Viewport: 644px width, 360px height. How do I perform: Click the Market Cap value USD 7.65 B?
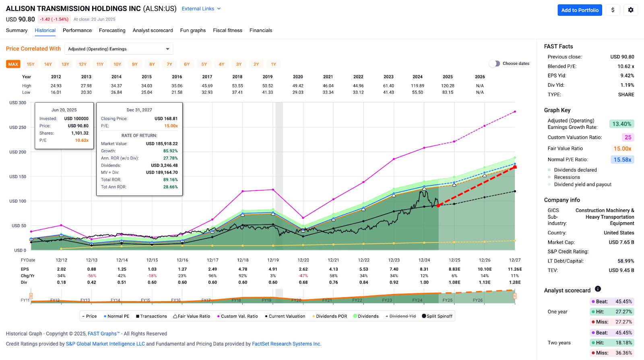(621, 242)
